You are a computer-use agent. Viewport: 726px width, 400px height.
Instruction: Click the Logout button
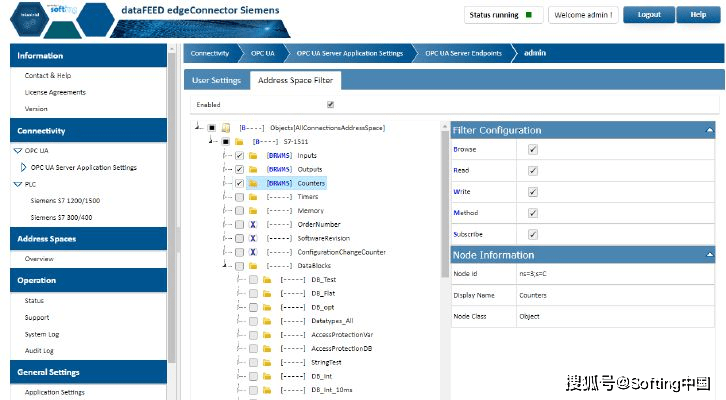[x=649, y=15]
